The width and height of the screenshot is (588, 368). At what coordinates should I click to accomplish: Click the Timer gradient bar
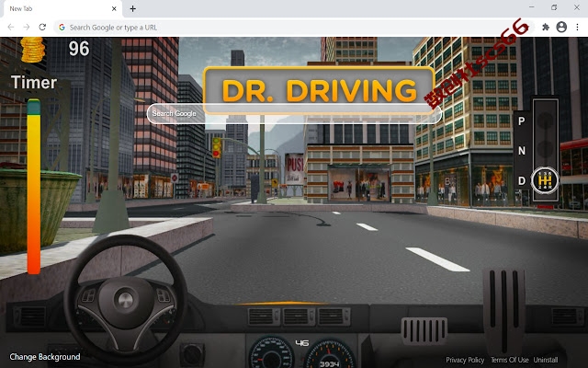pyautogui.click(x=33, y=187)
